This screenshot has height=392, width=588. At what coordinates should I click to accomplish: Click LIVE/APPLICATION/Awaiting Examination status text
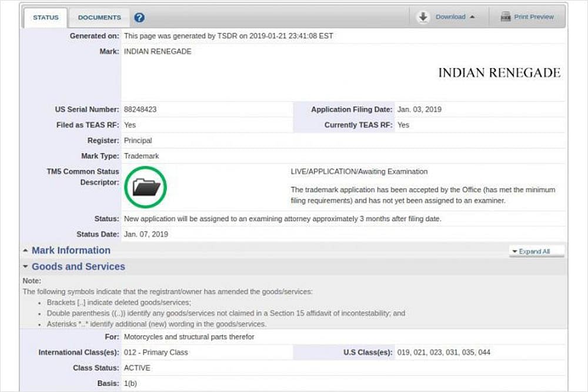(x=359, y=172)
